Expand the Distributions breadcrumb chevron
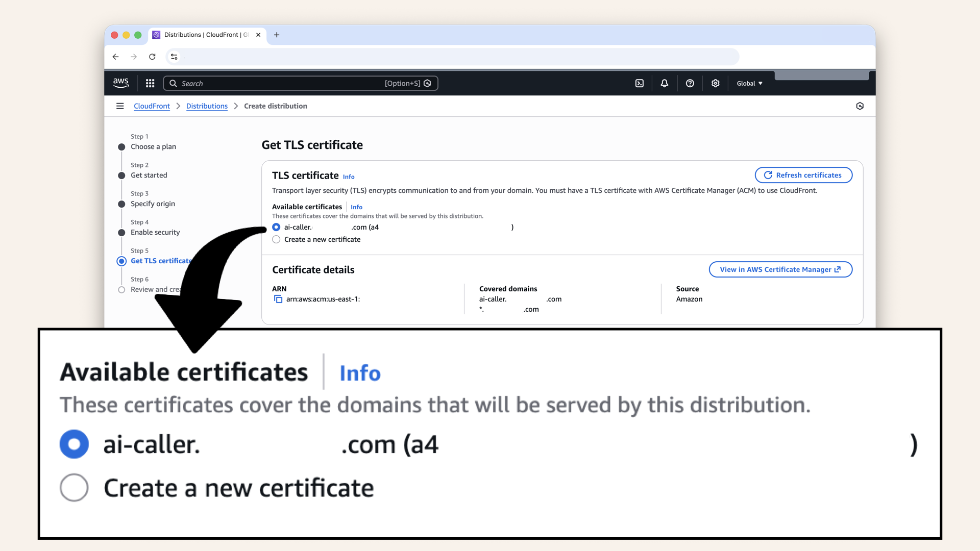The height and width of the screenshot is (551, 980). [235, 106]
